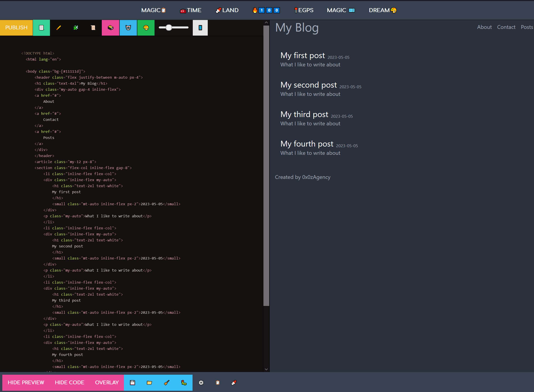Click the Posts link in blog preview
The image size is (534, 392).
[527, 27]
